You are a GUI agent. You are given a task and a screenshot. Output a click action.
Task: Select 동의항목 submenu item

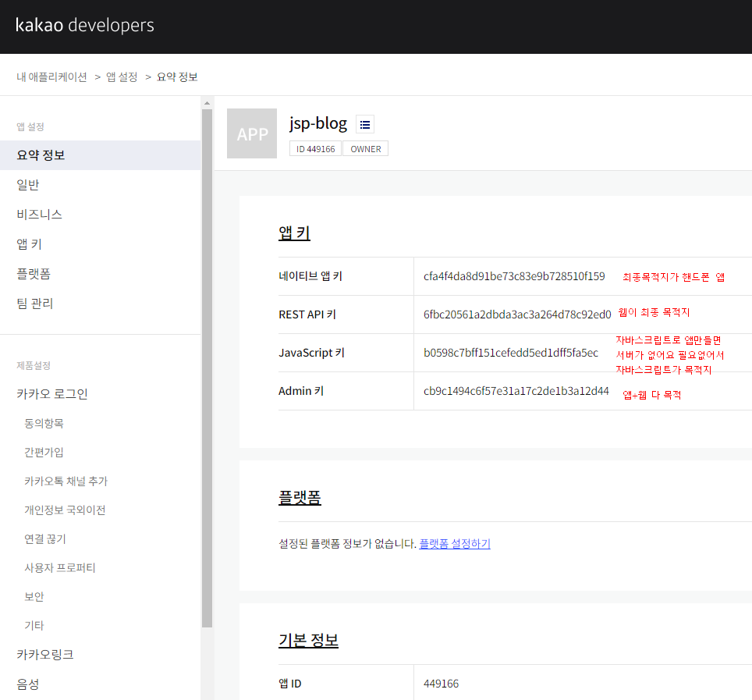pos(44,423)
